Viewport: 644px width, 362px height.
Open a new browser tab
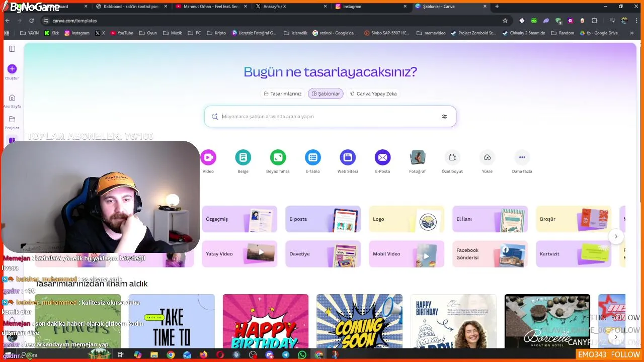tap(497, 7)
